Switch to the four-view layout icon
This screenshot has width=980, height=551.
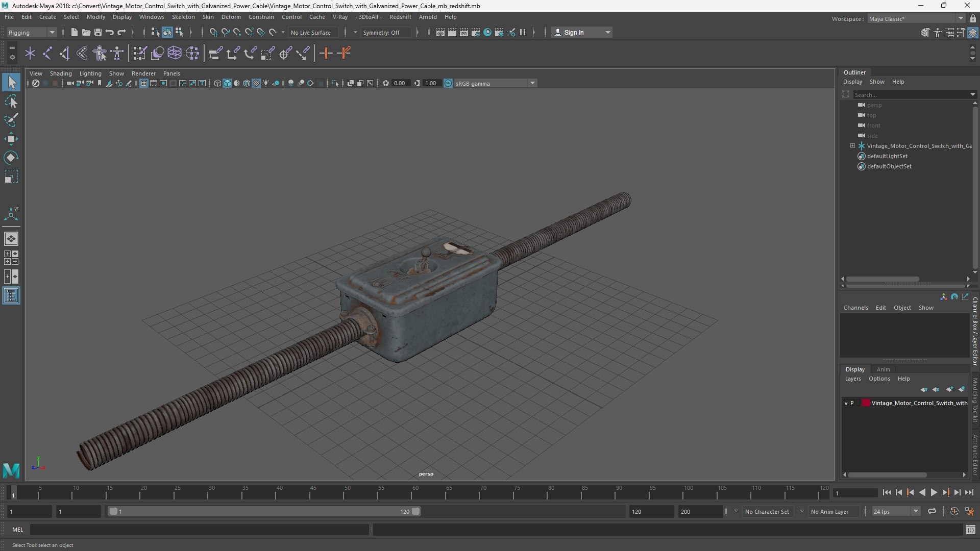pyautogui.click(x=11, y=258)
